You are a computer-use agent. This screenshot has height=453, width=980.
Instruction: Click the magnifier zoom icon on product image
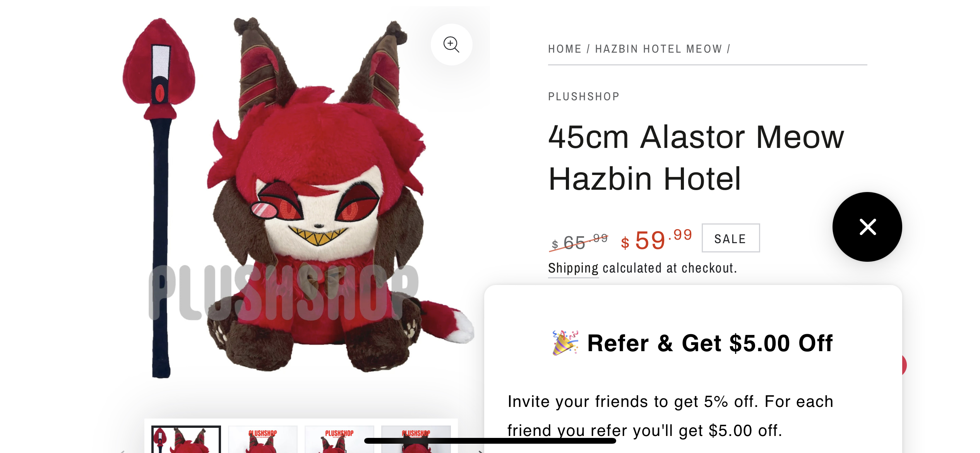[x=451, y=45]
